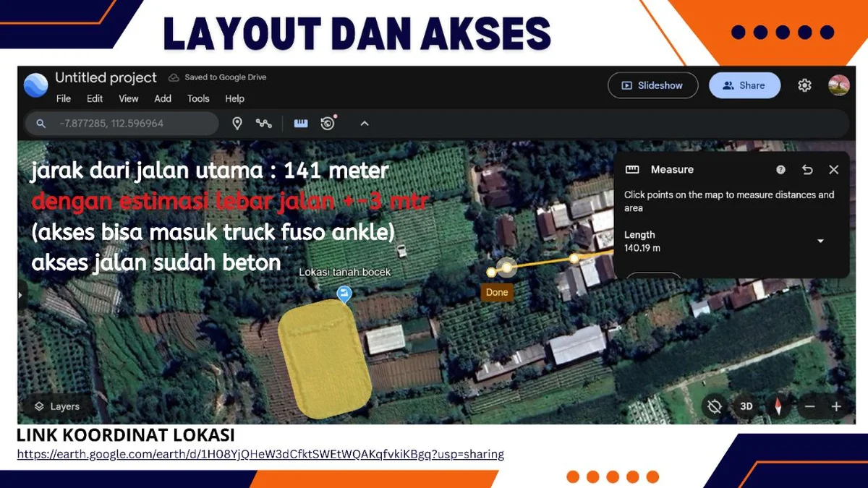Expand the left side panel arrow
Image resolution: width=868 pixels, height=488 pixels.
[21, 294]
